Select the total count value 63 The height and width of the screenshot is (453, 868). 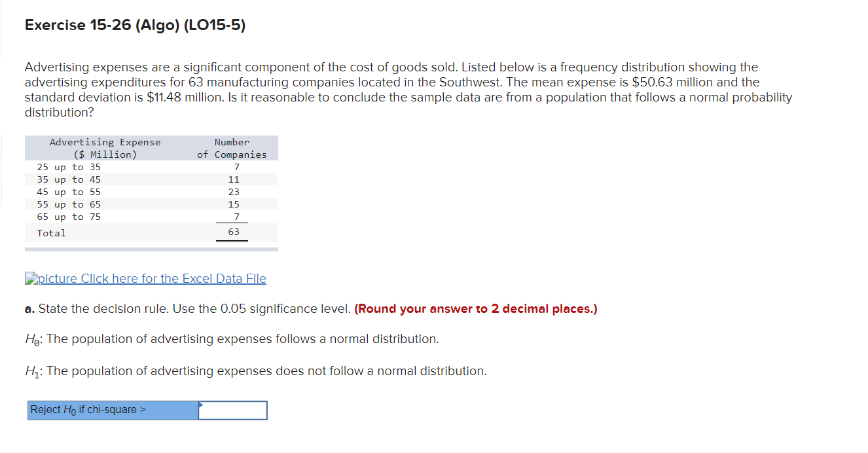coord(233,231)
